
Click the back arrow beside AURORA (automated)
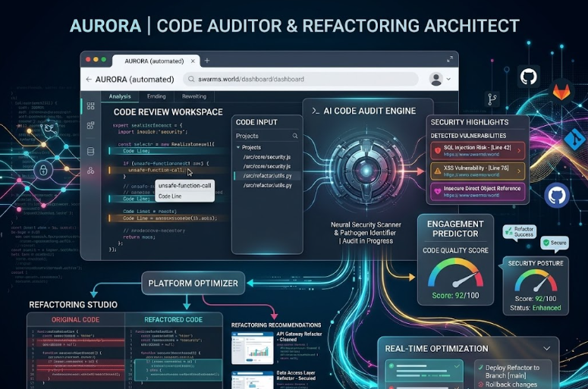[x=89, y=80]
